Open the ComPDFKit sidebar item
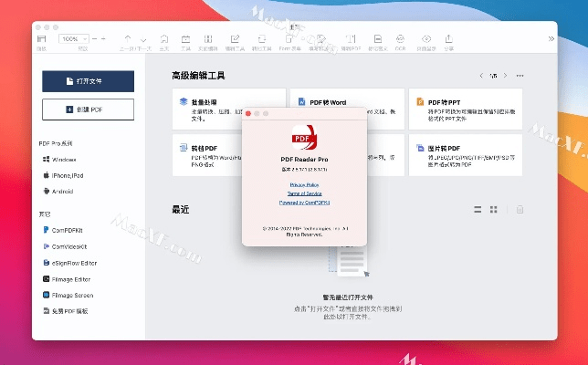Screen dimensions: 588x365 (63, 230)
